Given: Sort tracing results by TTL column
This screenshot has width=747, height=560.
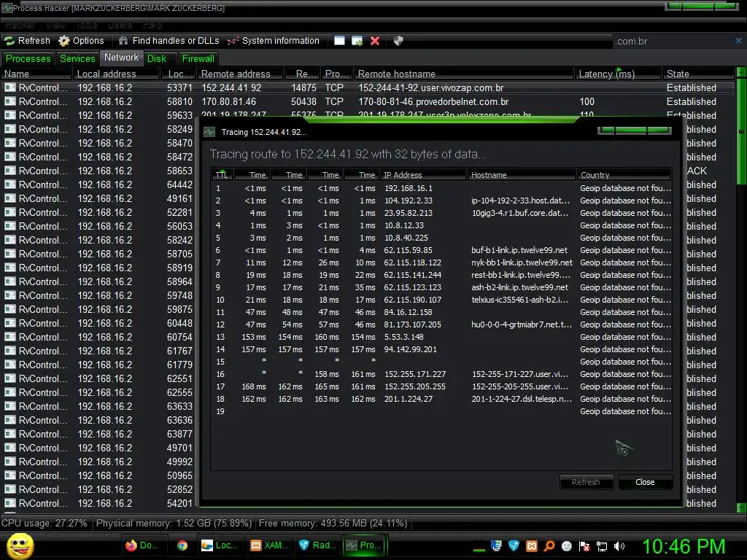Looking at the screenshot, I should [x=222, y=175].
